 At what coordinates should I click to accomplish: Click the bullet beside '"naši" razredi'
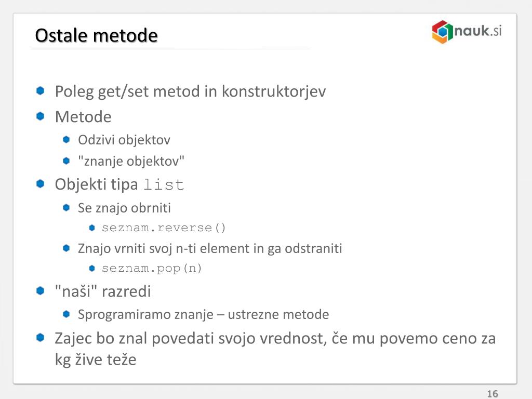[x=41, y=291]
